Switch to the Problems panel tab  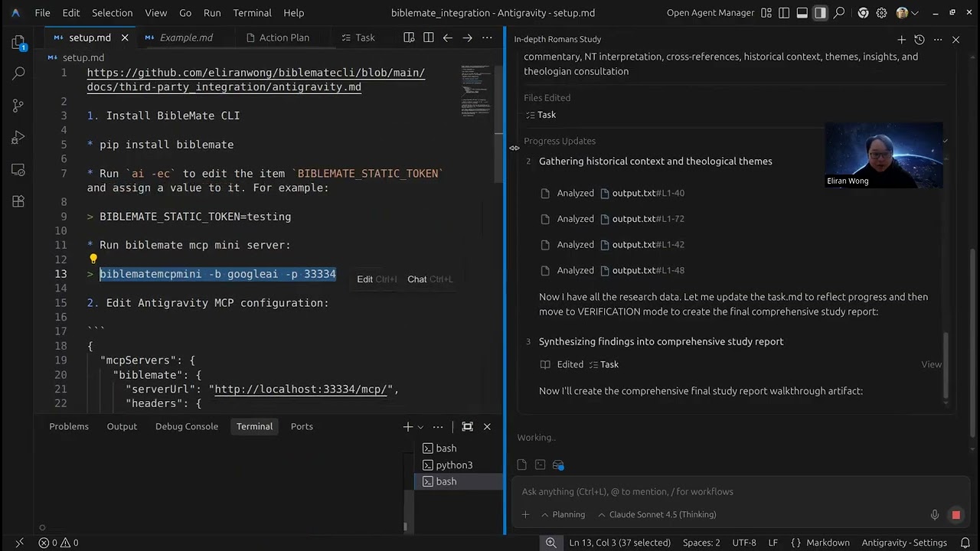(69, 426)
